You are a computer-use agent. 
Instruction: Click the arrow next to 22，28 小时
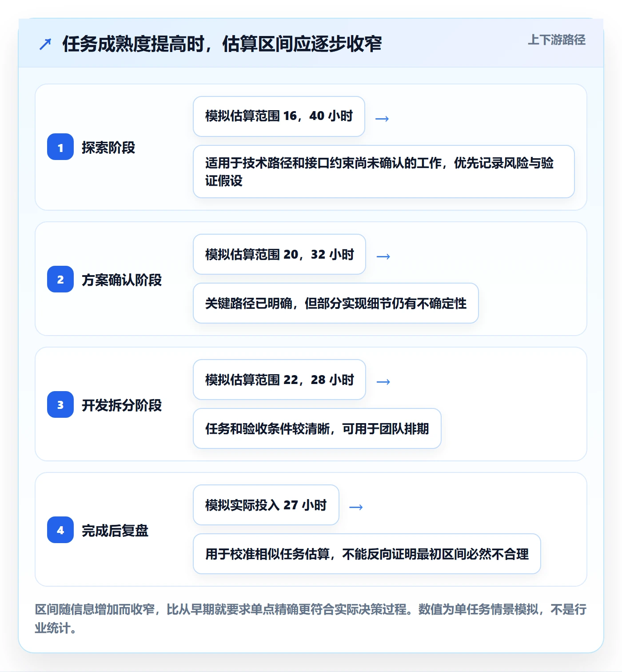pyautogui.click(x=383, y=382)
